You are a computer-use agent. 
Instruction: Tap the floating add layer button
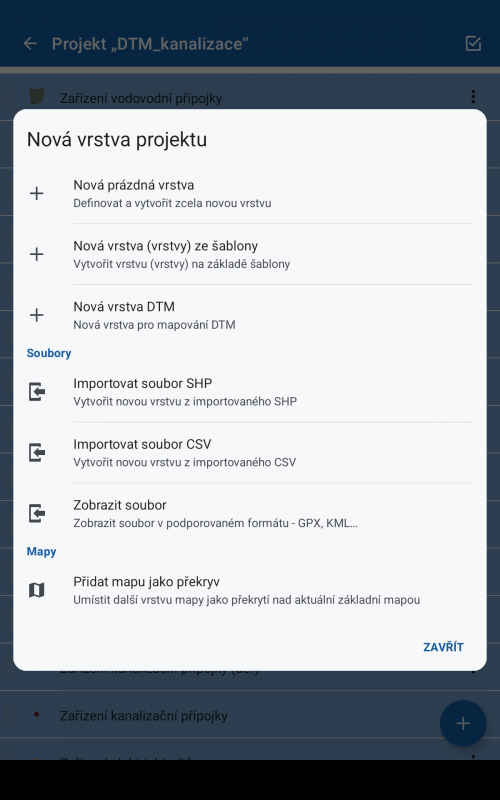(463, 723)
